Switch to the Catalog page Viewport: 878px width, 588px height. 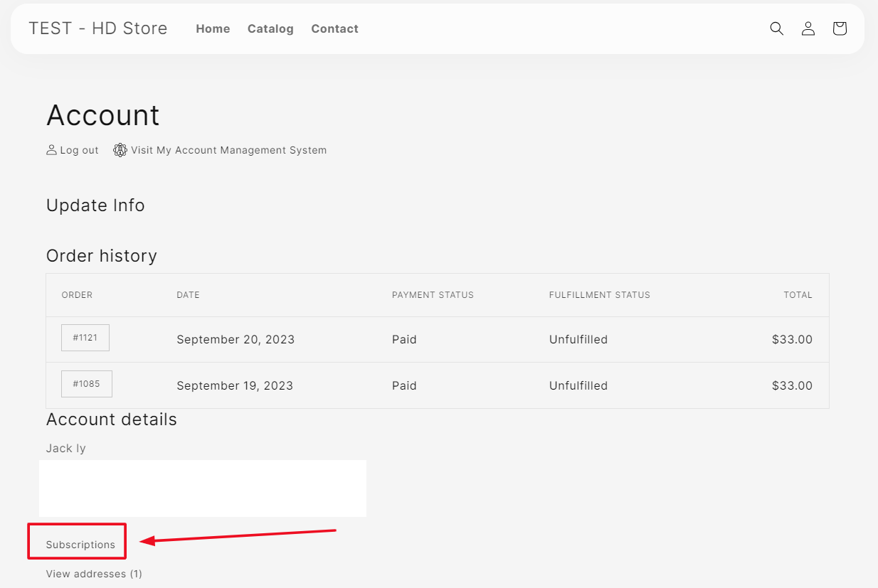tap(270, 29)
